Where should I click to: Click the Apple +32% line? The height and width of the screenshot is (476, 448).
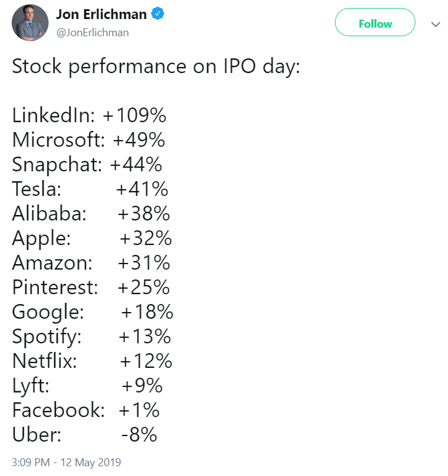point(92,238)
